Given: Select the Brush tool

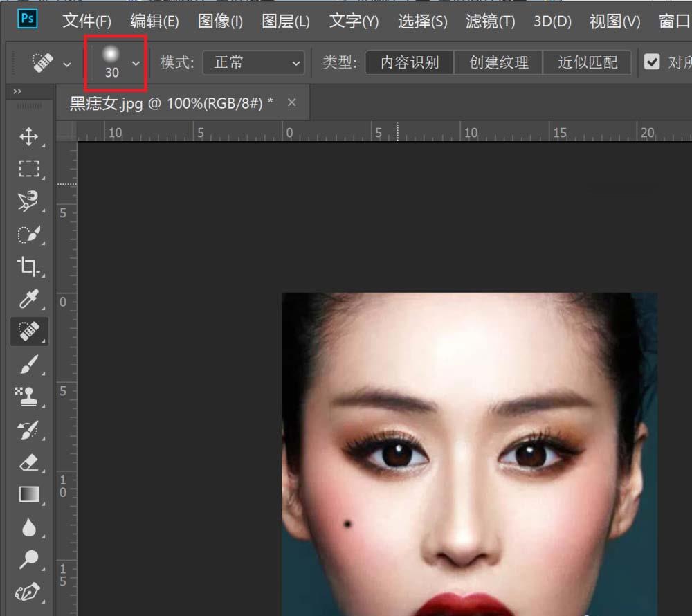Looking at the screenshot, I should 29,363.
